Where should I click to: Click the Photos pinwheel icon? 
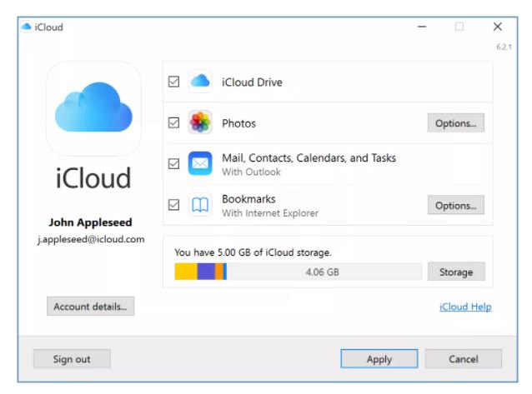point(200,122)
